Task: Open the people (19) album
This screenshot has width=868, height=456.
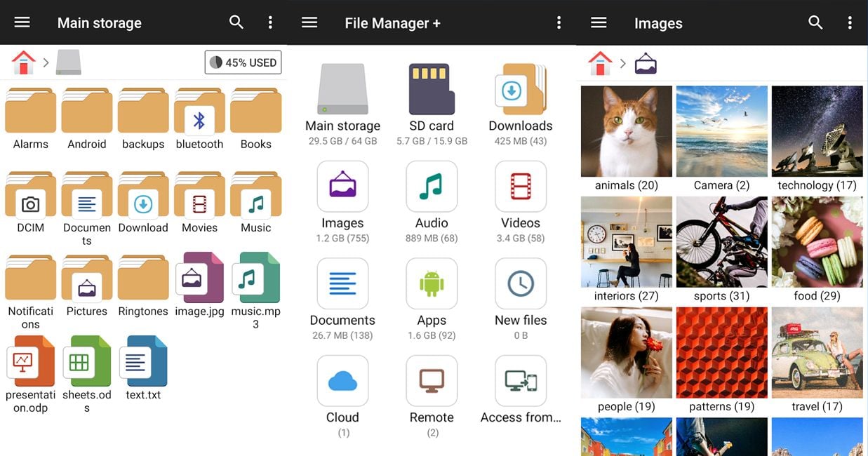Action: pyautogui.click(x=627, y=360)
